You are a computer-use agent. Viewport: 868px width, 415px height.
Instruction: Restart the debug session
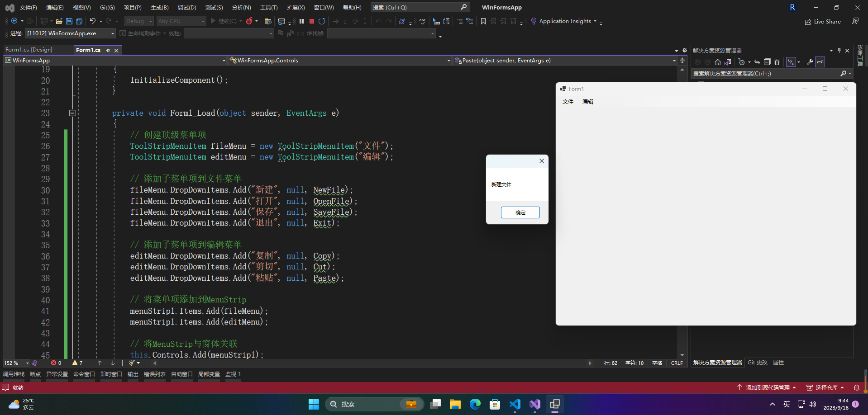point(322,21)
